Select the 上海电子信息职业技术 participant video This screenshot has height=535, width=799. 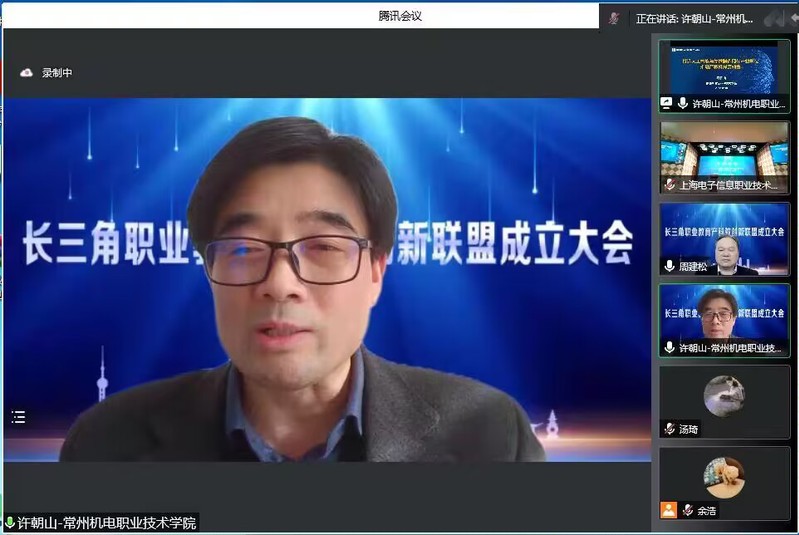(x=724, y=150)
